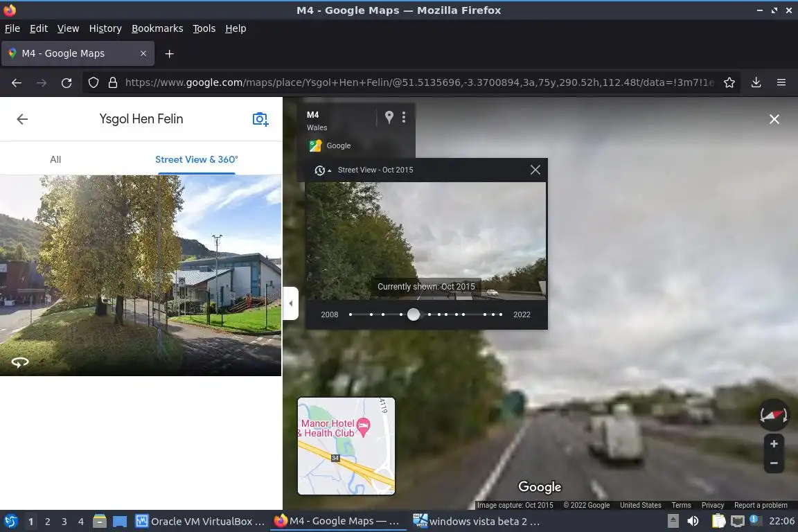Open the system start menu icon
798x532 pixels.
tap(10, 521)
